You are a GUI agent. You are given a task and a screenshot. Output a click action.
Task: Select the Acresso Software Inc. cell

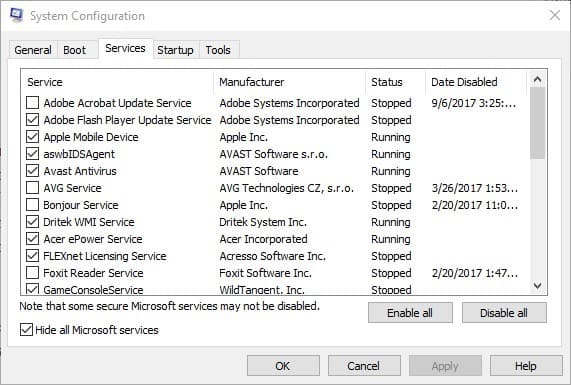tap(272, 256)
